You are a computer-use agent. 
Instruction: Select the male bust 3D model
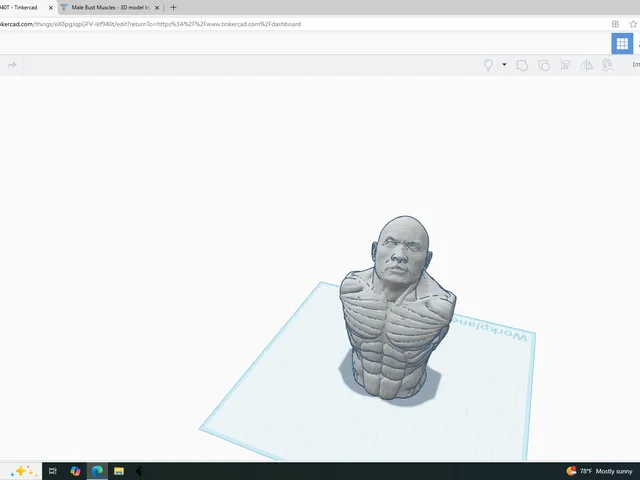(x=398, y=308)
